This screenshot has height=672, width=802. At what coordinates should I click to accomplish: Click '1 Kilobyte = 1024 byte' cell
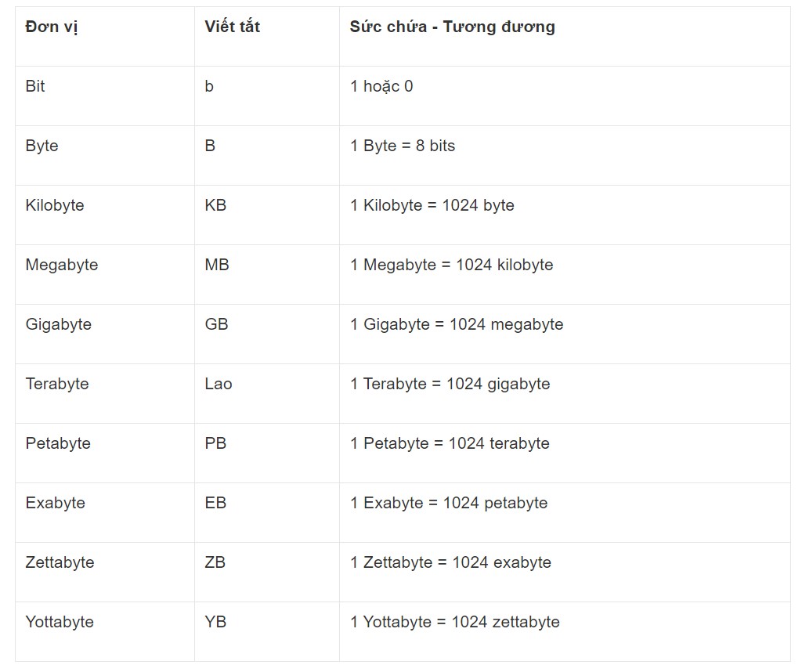[x=432, y=206]
